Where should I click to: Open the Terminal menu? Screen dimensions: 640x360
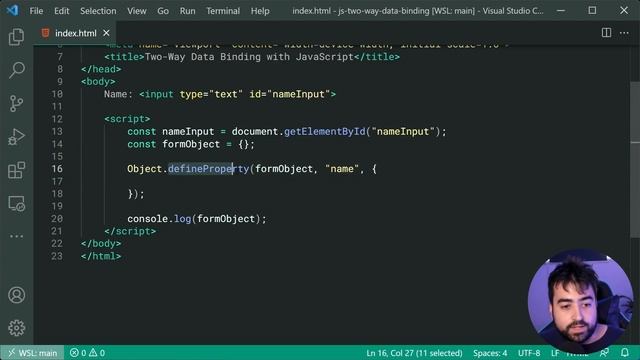(223, 11)
